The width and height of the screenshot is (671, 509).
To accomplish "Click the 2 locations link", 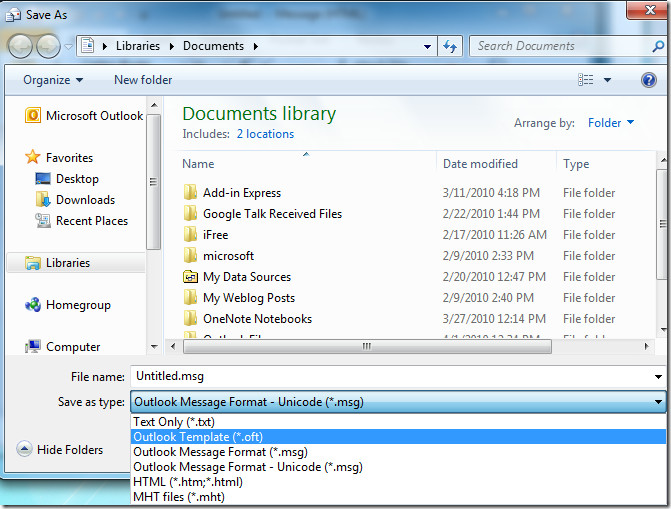I will tap(265, 134).
